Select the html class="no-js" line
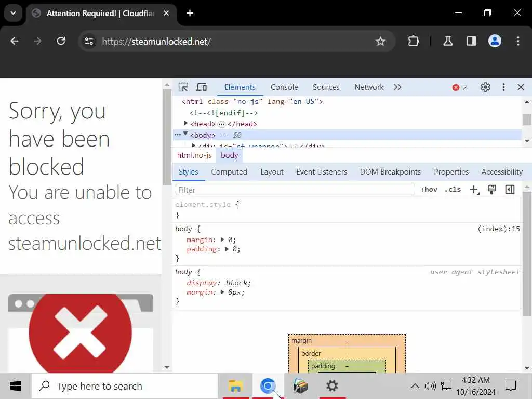 [252, 101]
